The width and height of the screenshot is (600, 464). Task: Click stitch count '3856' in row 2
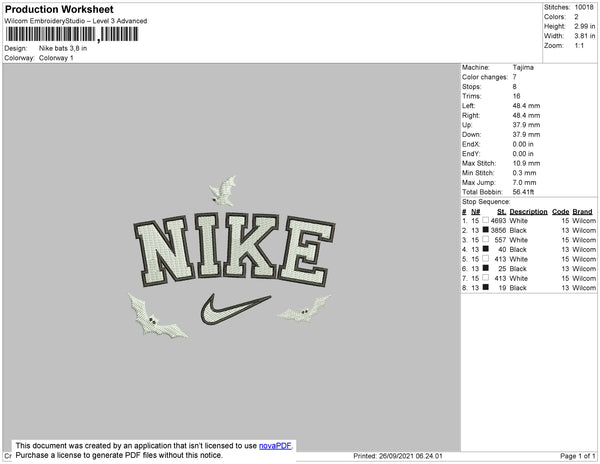pos(498,230)
